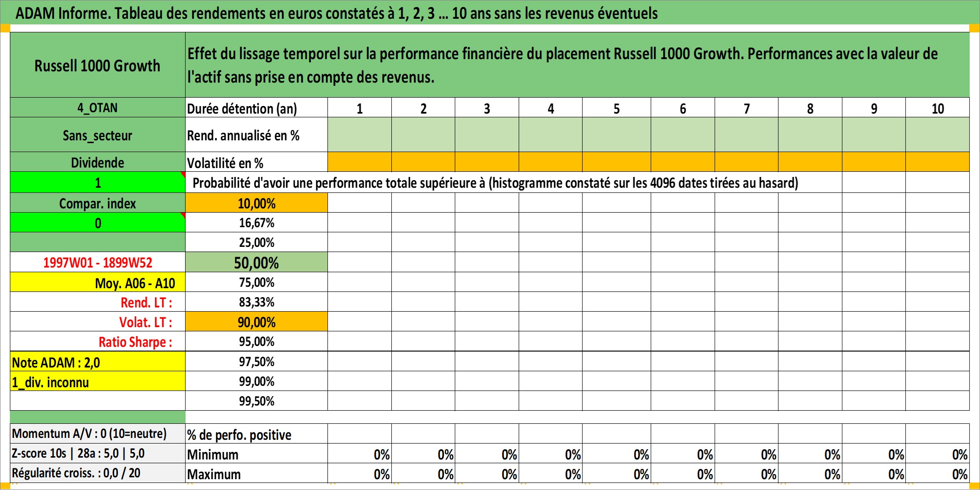Click duration column header 8
Screen dimensions: 980x490
coord(810,108)
